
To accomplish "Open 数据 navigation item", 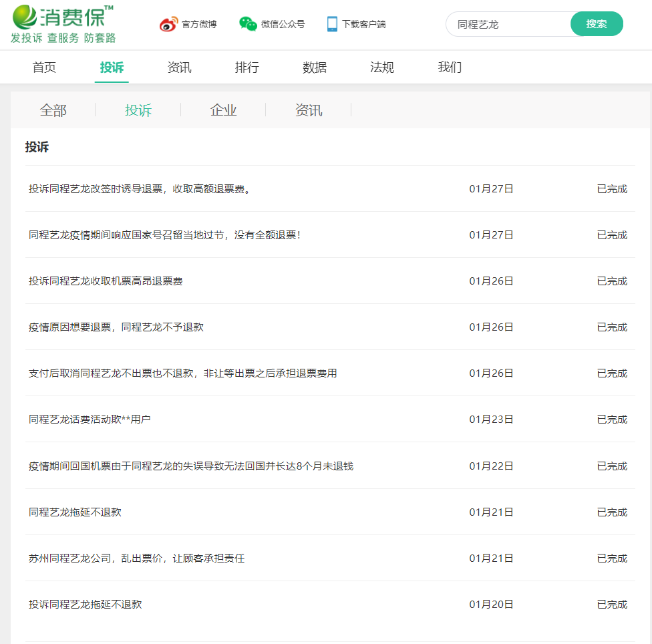I will [315, 67].
